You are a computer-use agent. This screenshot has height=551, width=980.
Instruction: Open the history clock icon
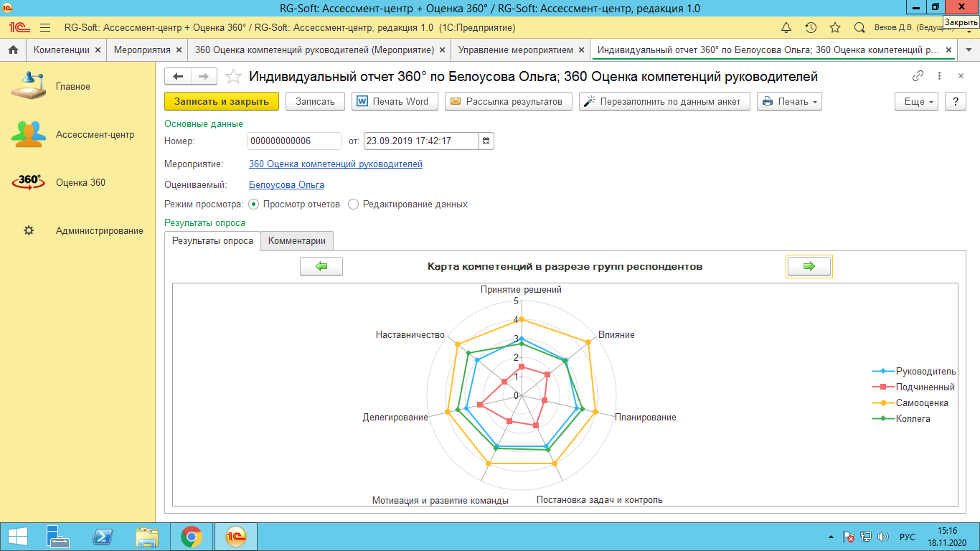tap(811, 28)
